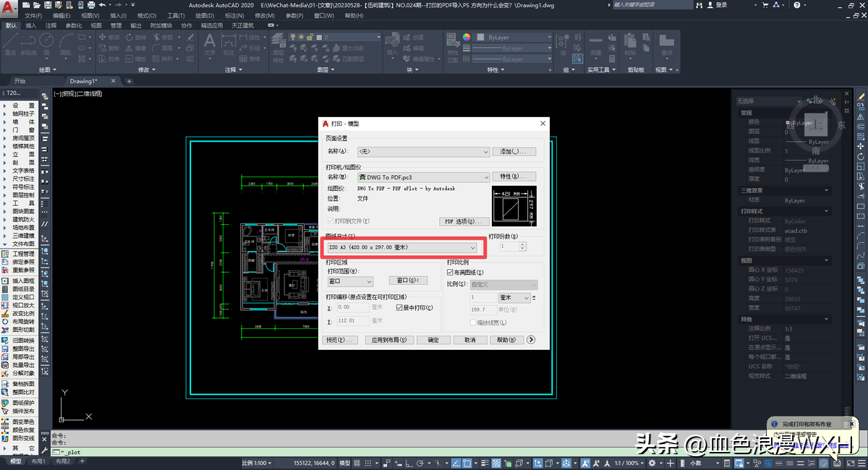Switch to the 开始 document tab
868x470 pixels.
click(x=20, y=81)
